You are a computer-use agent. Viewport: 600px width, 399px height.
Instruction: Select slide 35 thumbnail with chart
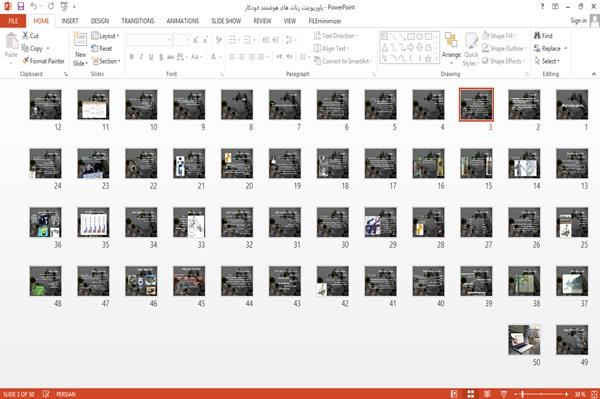[93, 222]
